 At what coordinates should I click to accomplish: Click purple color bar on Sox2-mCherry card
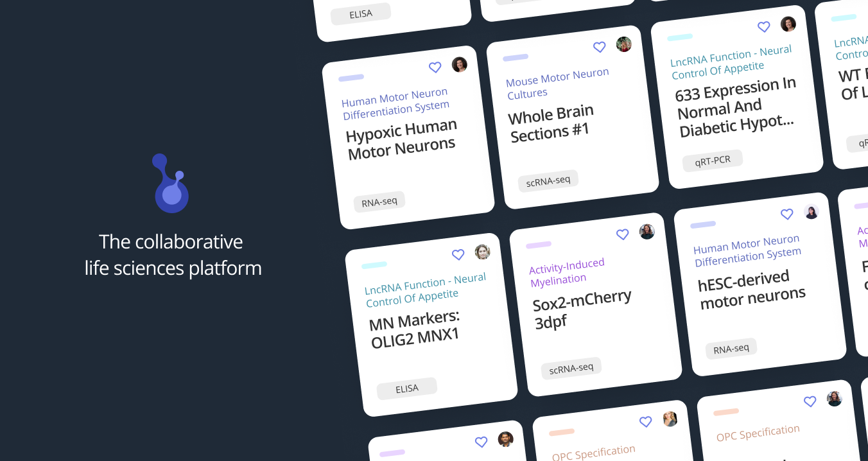(539, 245)
